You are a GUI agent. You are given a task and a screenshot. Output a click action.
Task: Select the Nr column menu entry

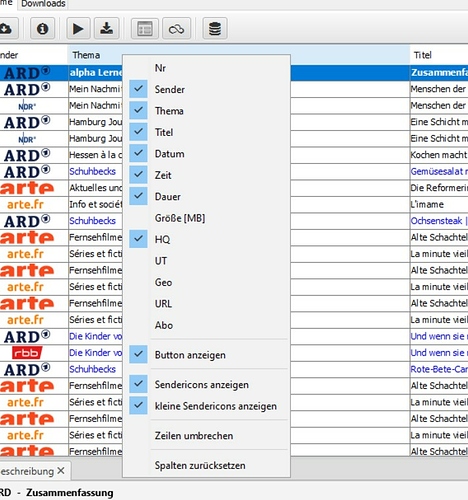(x=160, y=68)
